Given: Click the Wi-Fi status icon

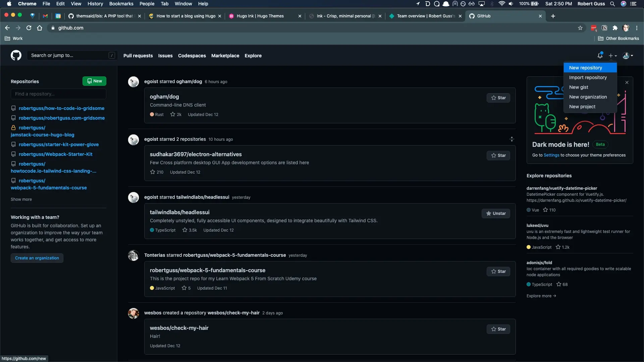Looking at the screenshot, I should click(502, 4).
